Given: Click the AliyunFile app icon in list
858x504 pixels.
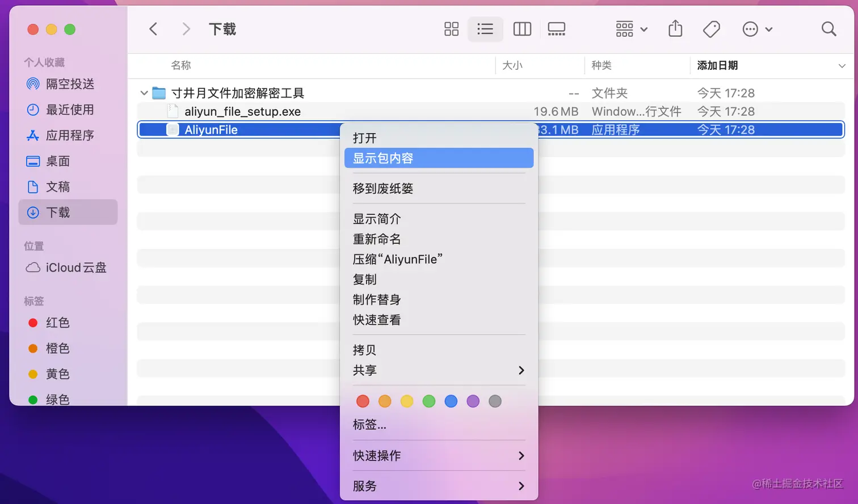Looking at the screenshot, I should (173, 130).
